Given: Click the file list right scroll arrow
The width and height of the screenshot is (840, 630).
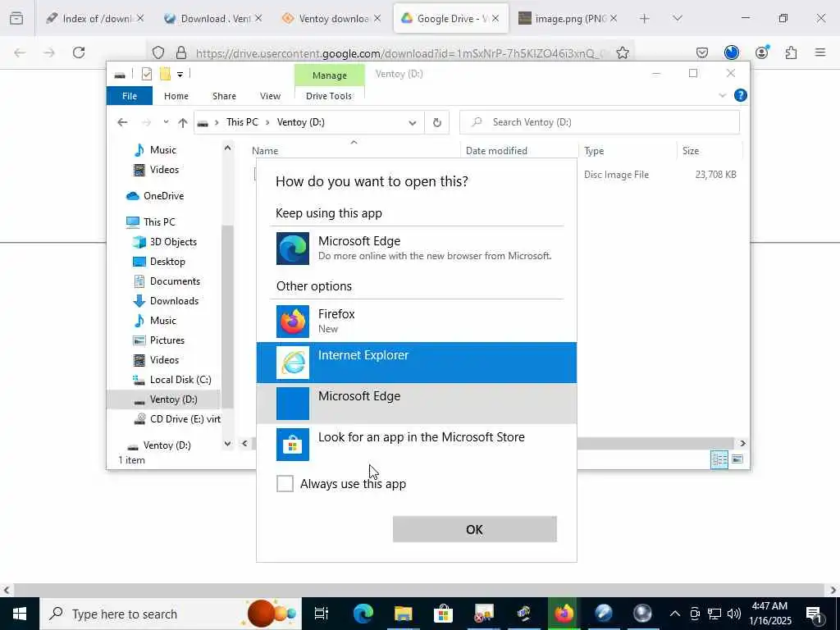Looking at the screenshot, I should pyautogui.click(x=743, y=444).
